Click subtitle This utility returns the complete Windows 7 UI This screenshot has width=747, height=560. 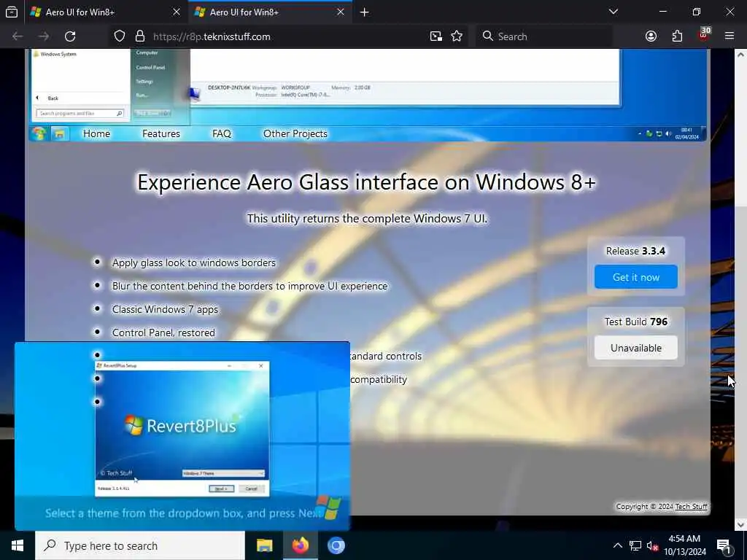[x=367, y=219]
